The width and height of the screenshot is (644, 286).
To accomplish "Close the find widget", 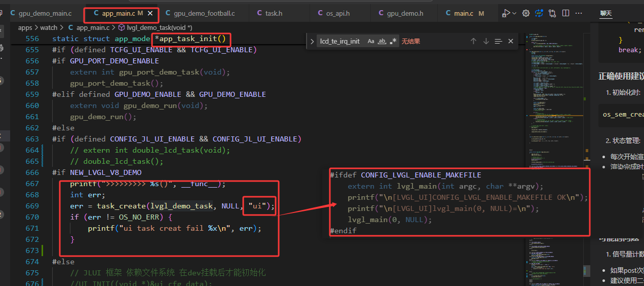I will (511, 41).
